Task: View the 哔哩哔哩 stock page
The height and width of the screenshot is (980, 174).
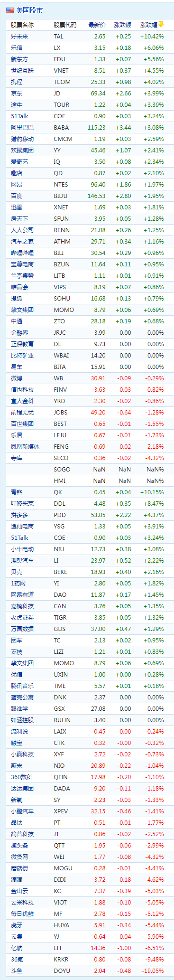Action: [22, 253]
